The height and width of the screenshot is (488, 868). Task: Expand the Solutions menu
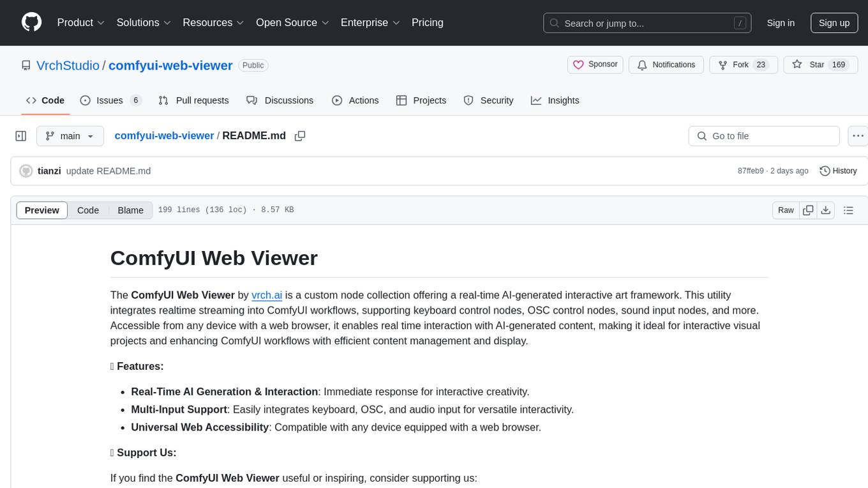[144, 22]
